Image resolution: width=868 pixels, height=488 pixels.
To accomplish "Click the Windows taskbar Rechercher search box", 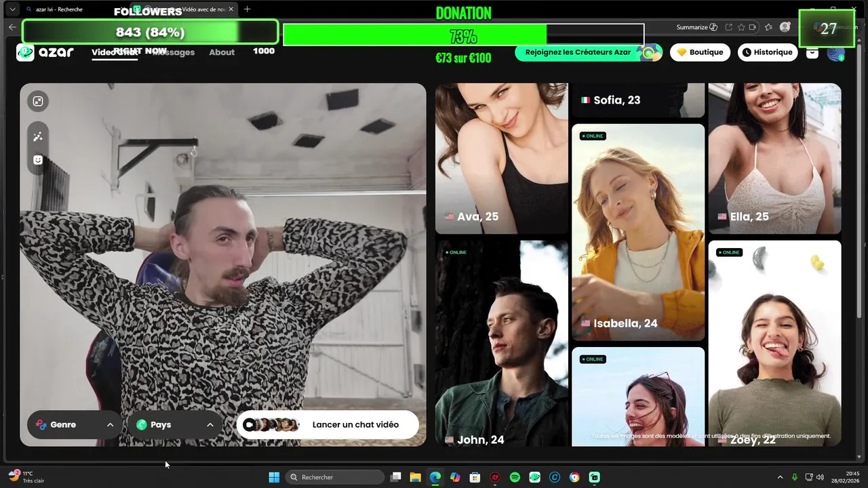I will 335,477.
